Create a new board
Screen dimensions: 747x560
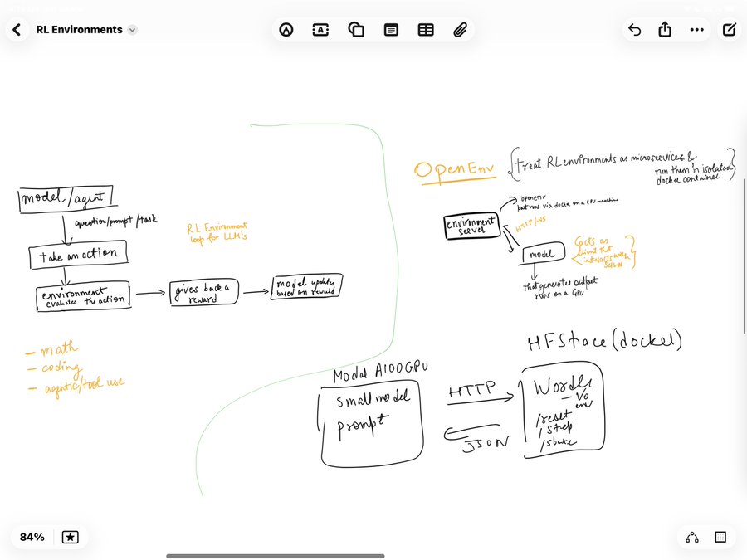tap(730, 30)
